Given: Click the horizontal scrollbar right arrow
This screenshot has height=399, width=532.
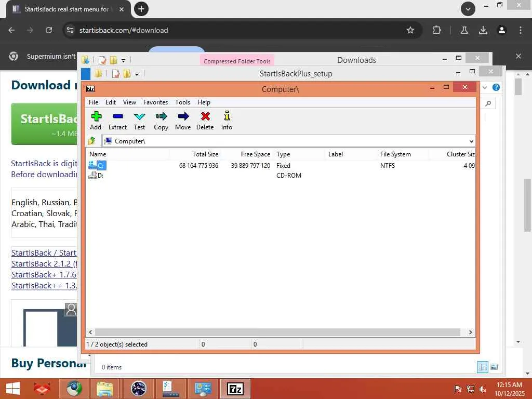Looking at the screenshot, I should [x=470, y=332].
